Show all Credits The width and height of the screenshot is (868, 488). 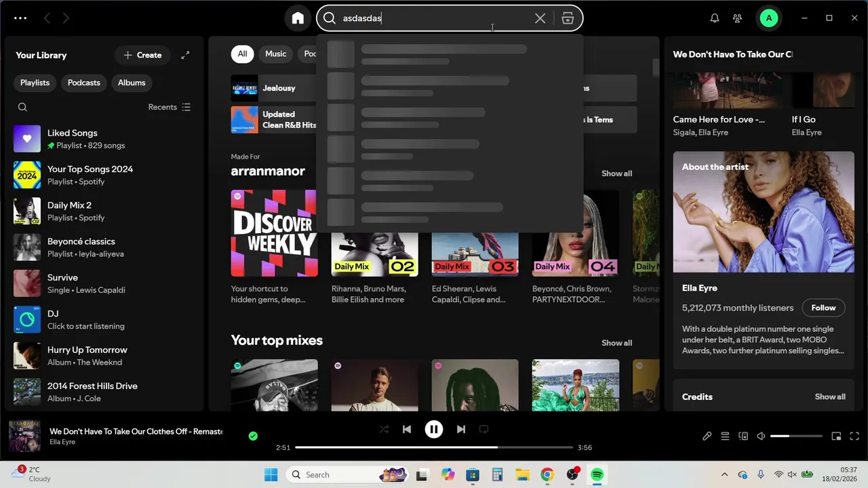(x=830, y=396)
